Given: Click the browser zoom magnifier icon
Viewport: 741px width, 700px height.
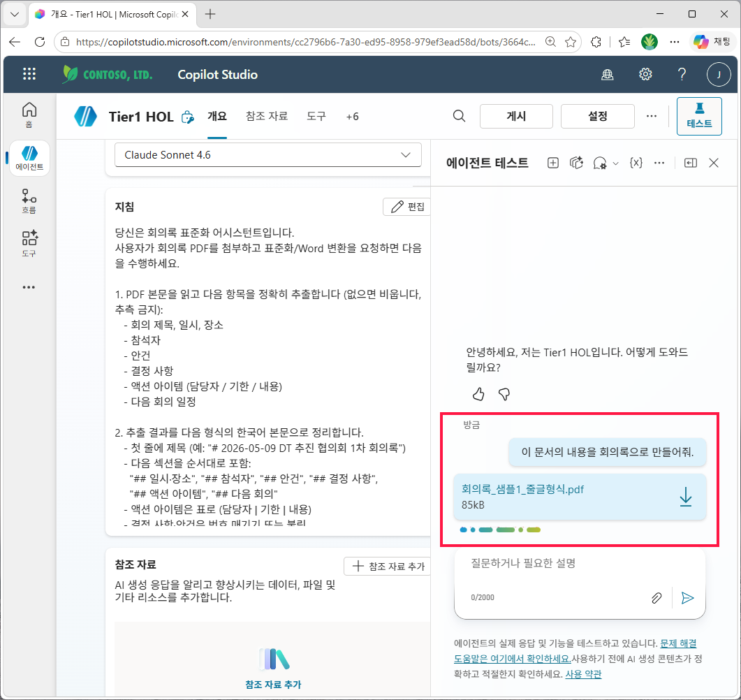Looking at the screenshot, I should 550,42.
